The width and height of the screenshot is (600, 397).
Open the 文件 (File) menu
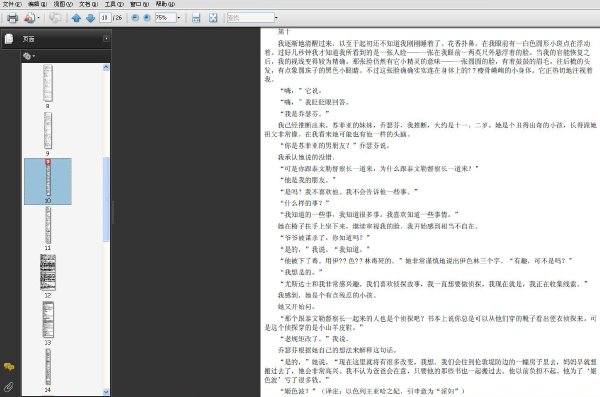pos(12,4)
